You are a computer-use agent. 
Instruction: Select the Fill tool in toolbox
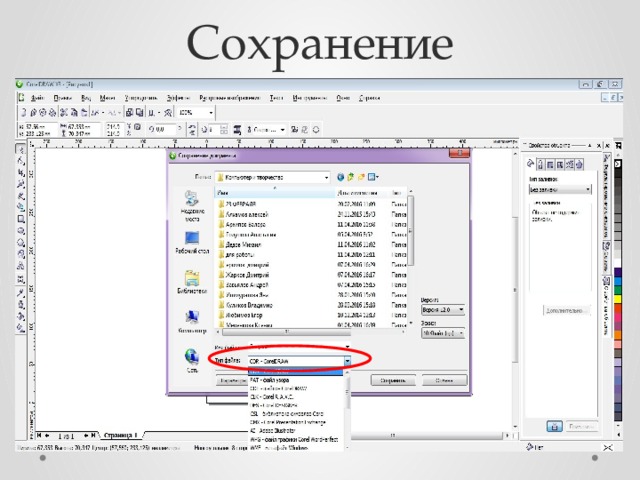pos(20,316)
